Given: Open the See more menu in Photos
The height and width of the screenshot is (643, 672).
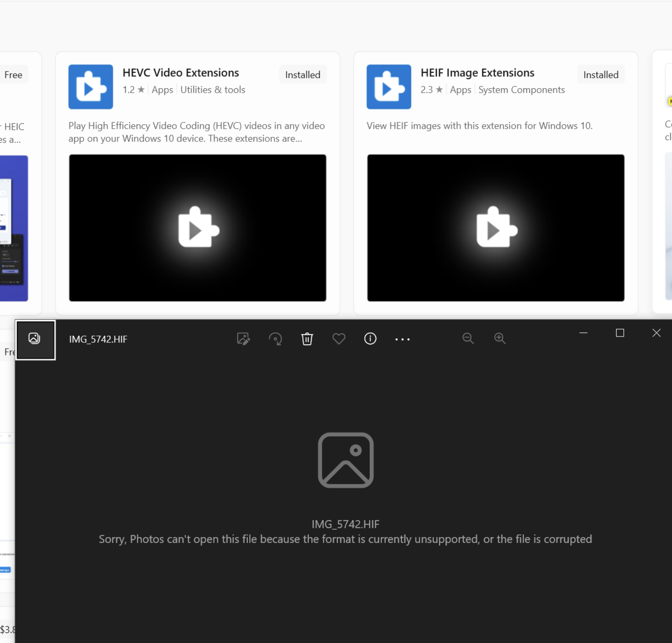Looking at the screenshot, I should [402, 339].
